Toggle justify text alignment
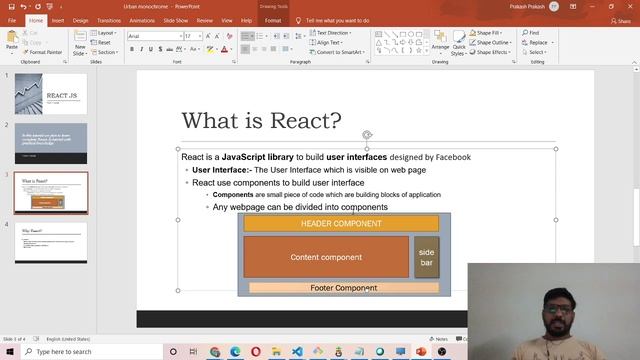 273,49
